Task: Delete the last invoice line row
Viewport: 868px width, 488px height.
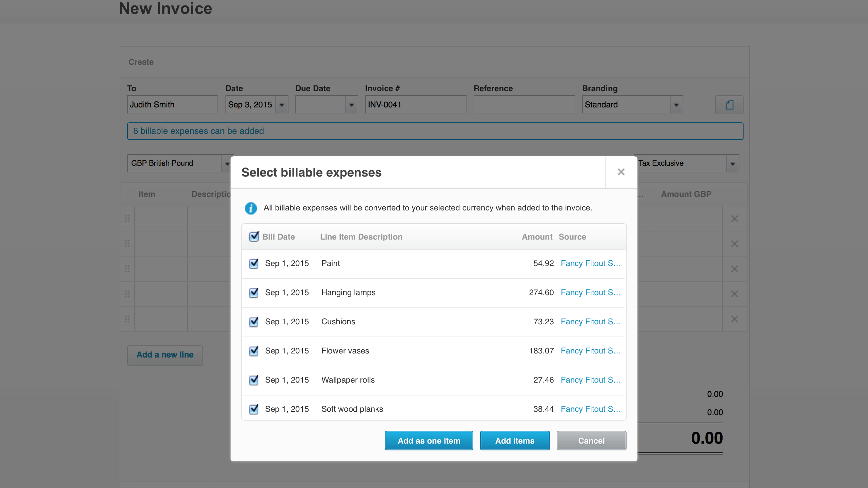Action: click(734, 319)
